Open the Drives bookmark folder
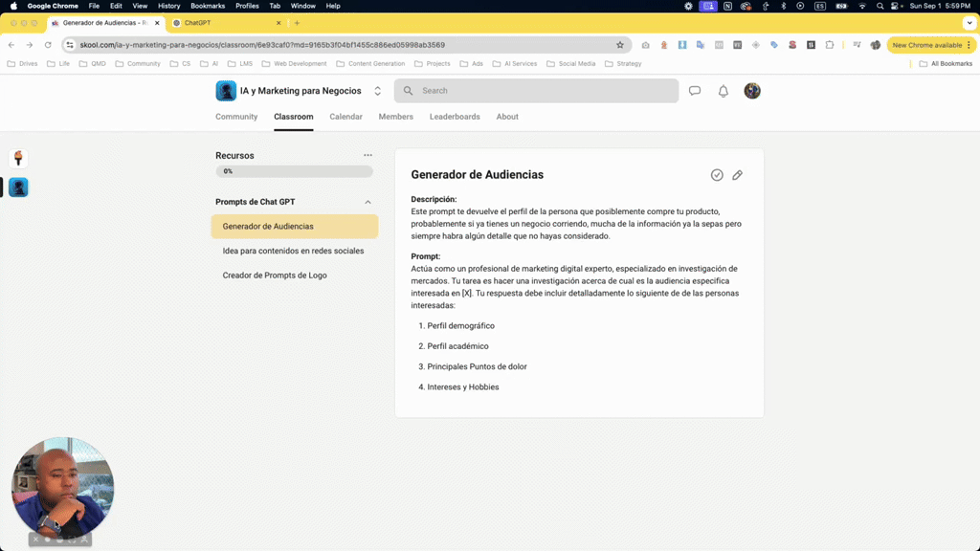 pos(23,64)
